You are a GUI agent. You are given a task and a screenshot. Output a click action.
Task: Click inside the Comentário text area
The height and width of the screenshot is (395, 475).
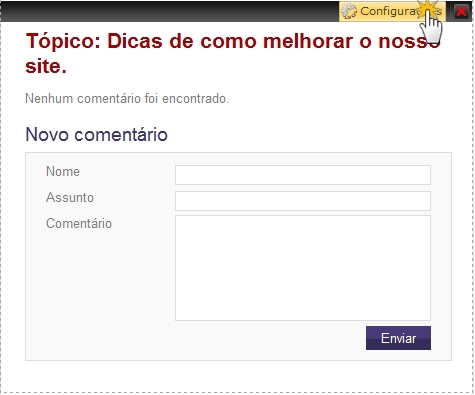pyautogui.click(x=303, y=268)
